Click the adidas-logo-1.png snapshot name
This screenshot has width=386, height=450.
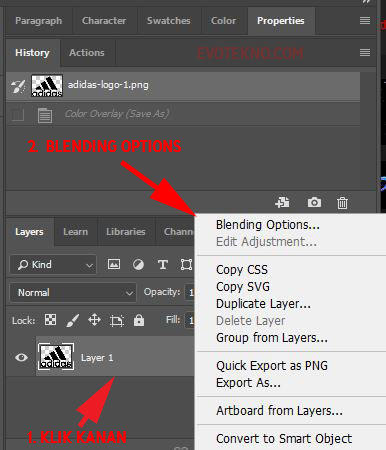click(108, 85)
